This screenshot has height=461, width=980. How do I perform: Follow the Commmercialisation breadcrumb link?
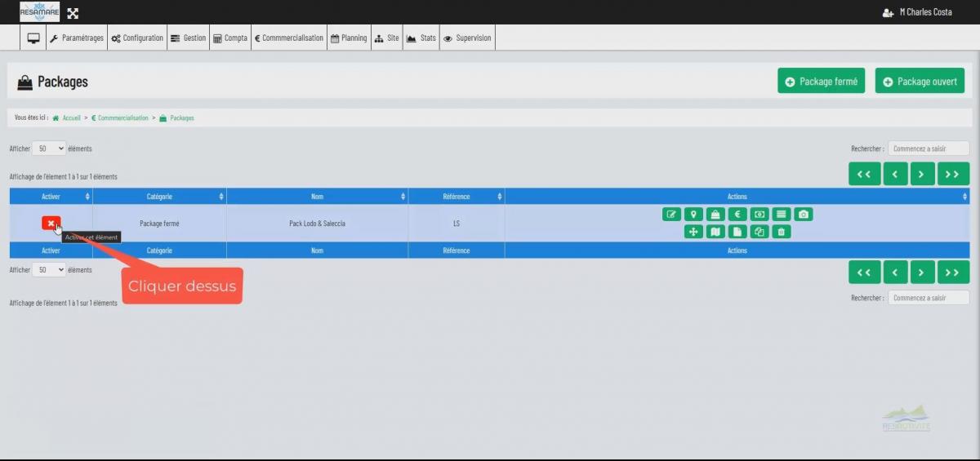(x=120, y=117)
